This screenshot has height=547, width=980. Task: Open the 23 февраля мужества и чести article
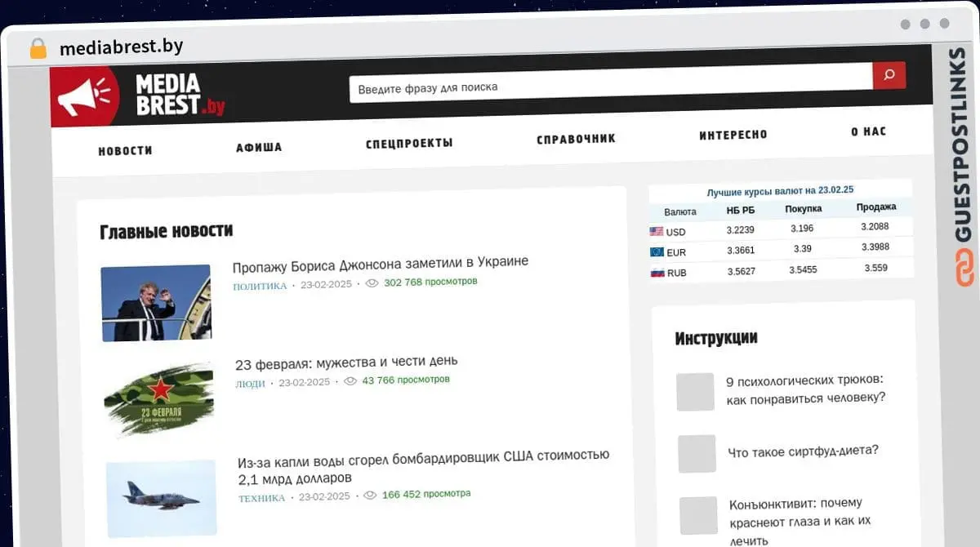[346, 362]
